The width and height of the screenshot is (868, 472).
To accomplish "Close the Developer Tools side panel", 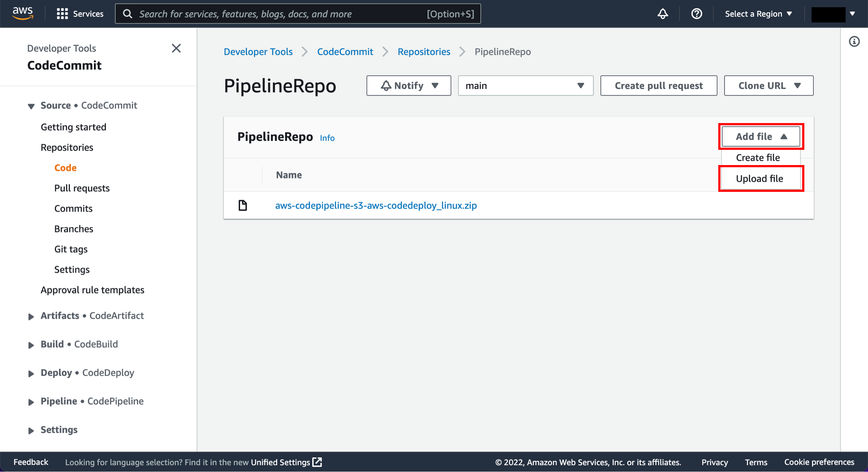I will [176, 48].
